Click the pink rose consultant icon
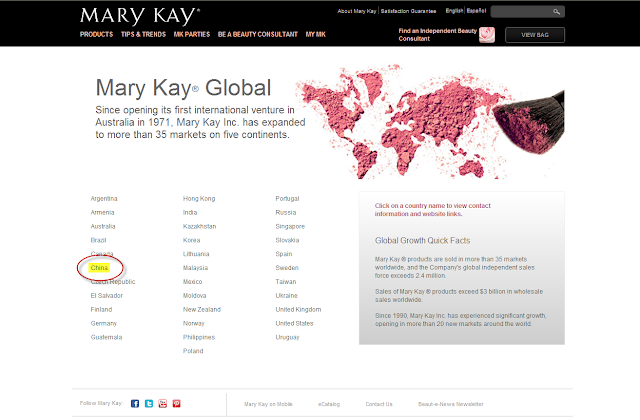This screenshot has width=640, height=420. click(487, 35)
